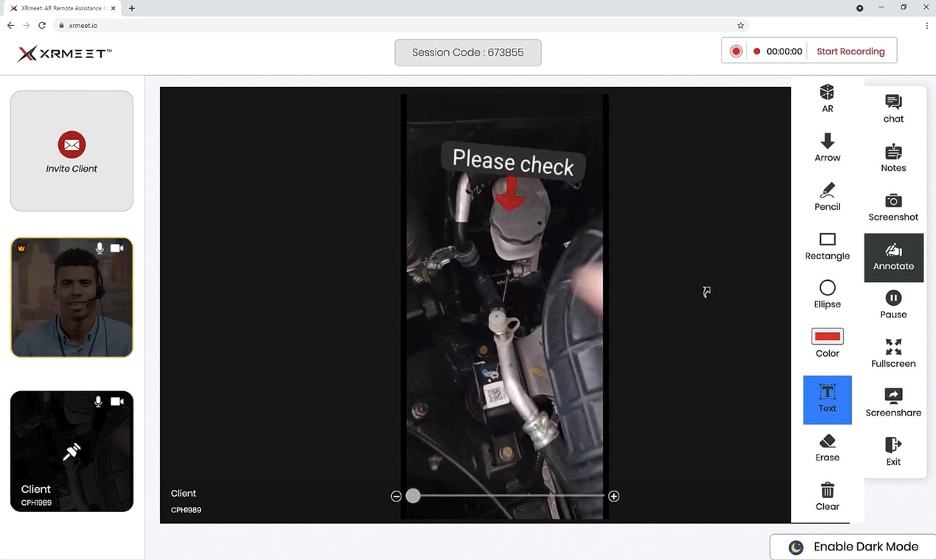Click the Invite Client envelope

pyautogui.click(x=71, y=144)
